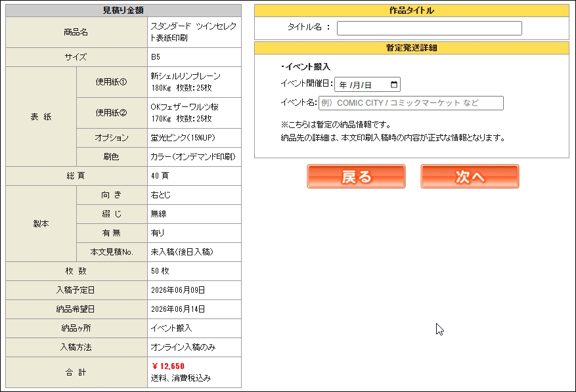Click the 見積り金額 table header
The width and height of the screenshot is (576, 392).
point(123,11)
